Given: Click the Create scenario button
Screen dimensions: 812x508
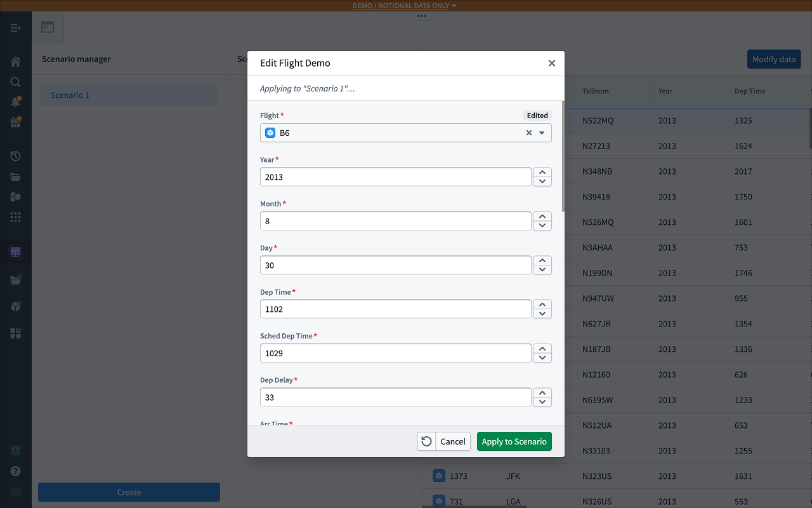Looking at the screenshot, I should point(129,492).
